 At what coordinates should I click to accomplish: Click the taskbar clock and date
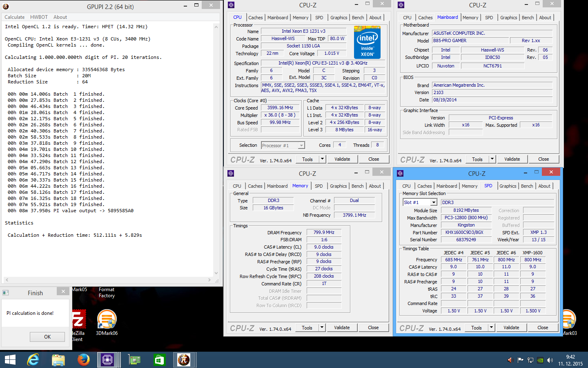(x=570, y=360)
